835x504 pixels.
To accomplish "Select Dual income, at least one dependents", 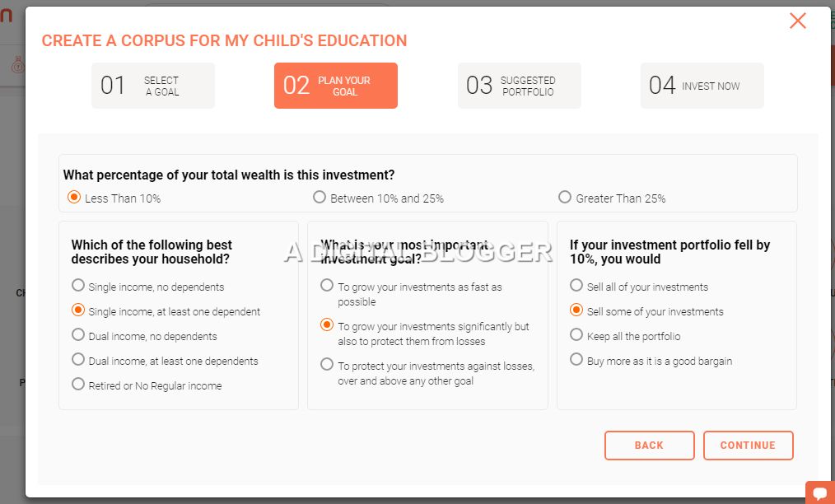I will point(78,360).
